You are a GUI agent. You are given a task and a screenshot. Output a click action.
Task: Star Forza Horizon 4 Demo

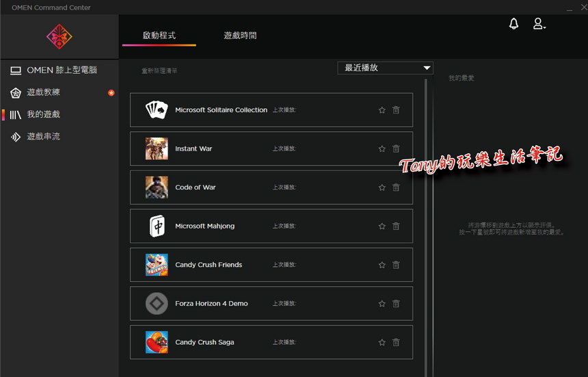(x=382, y=304)
